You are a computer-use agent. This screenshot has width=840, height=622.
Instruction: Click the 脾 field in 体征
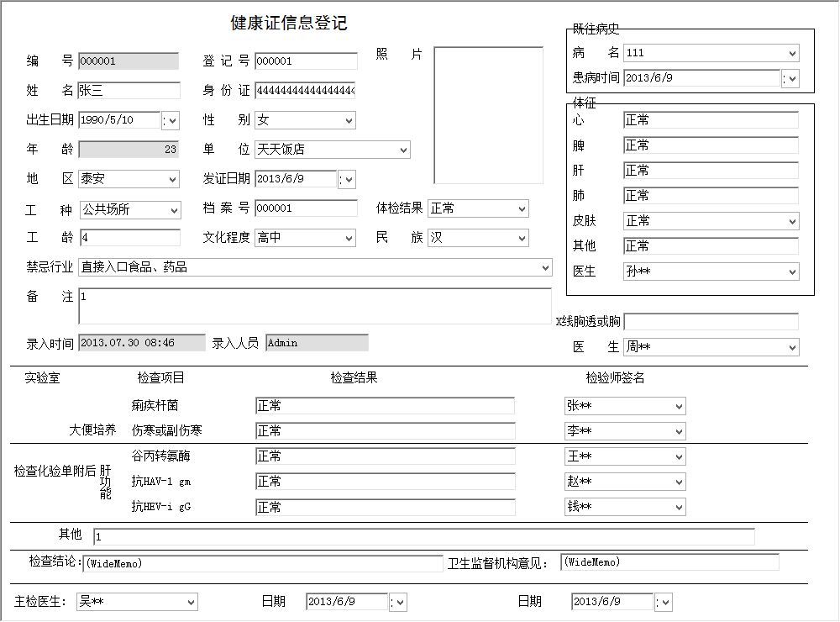click(711, 145)
